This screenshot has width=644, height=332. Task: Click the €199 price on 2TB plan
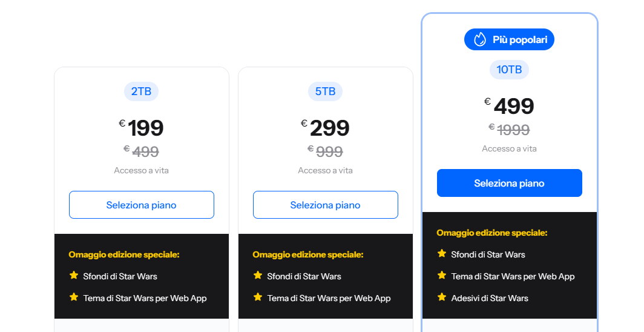(144, 128)
